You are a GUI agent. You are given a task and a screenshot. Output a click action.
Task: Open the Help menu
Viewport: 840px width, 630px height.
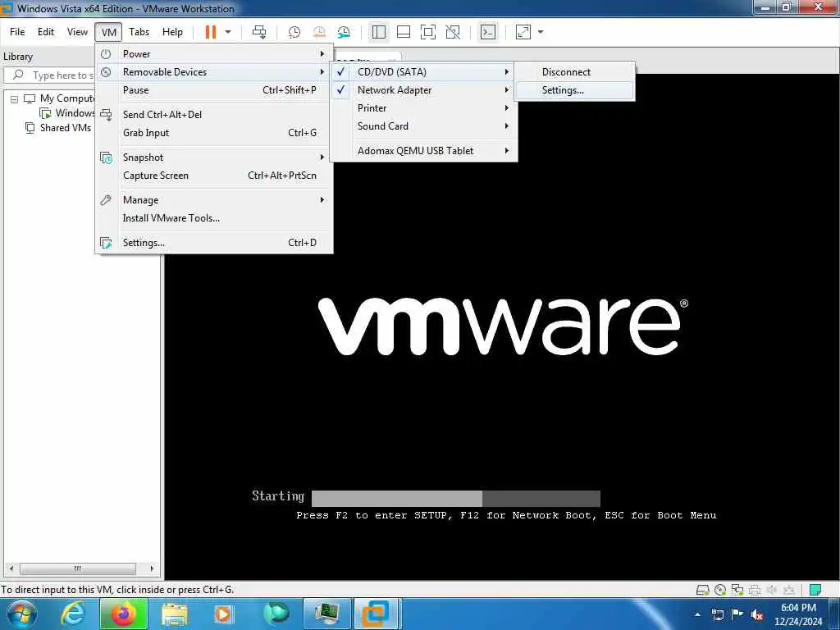pyautogui.click(x=172, y=32)
